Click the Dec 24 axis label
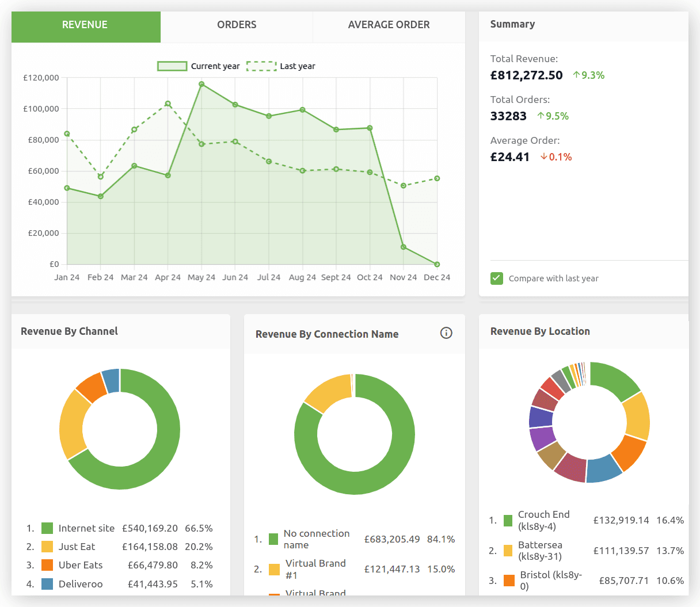This screenshot has height=607, width=700. [437, 277]
